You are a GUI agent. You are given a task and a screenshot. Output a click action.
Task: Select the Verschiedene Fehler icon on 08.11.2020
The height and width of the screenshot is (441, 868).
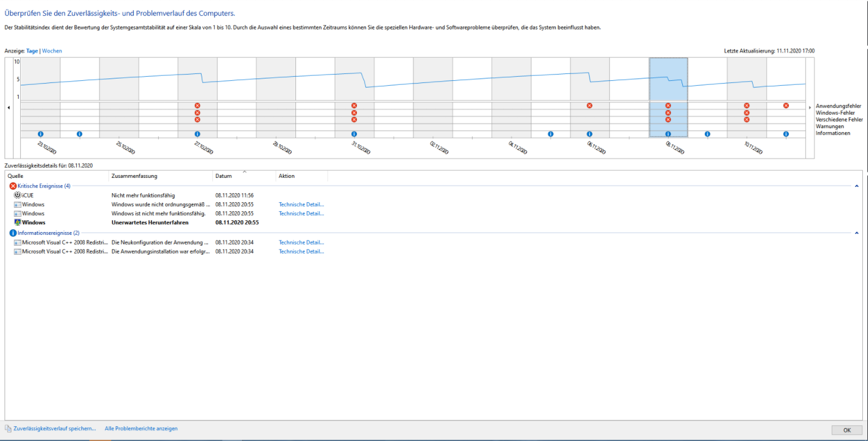pyautogui.click(x=668, y=120)
